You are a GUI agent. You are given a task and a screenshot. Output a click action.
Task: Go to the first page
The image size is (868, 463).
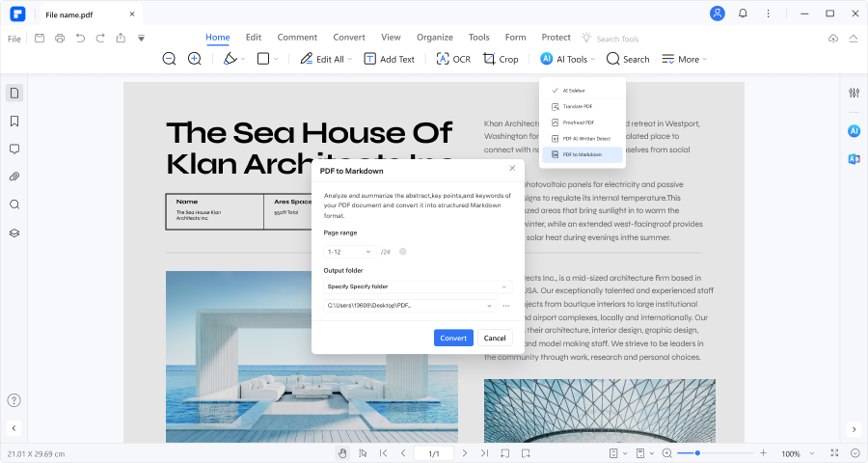(x=383, y=453)
